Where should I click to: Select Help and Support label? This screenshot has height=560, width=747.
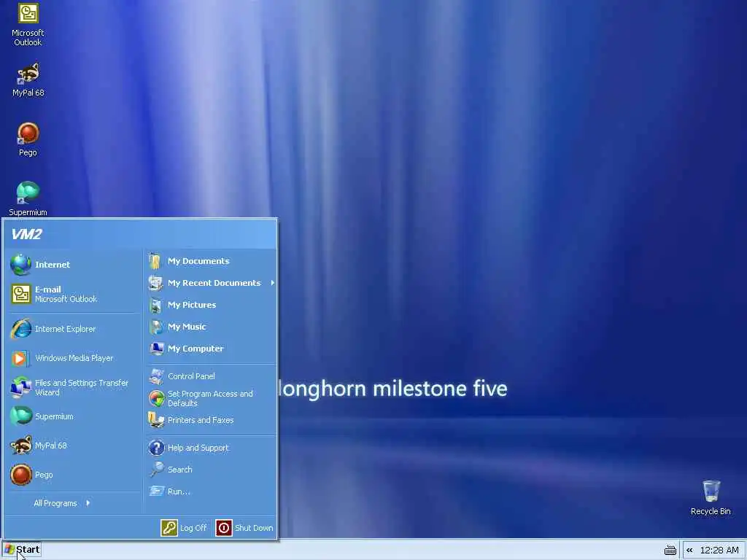point(198,448)
